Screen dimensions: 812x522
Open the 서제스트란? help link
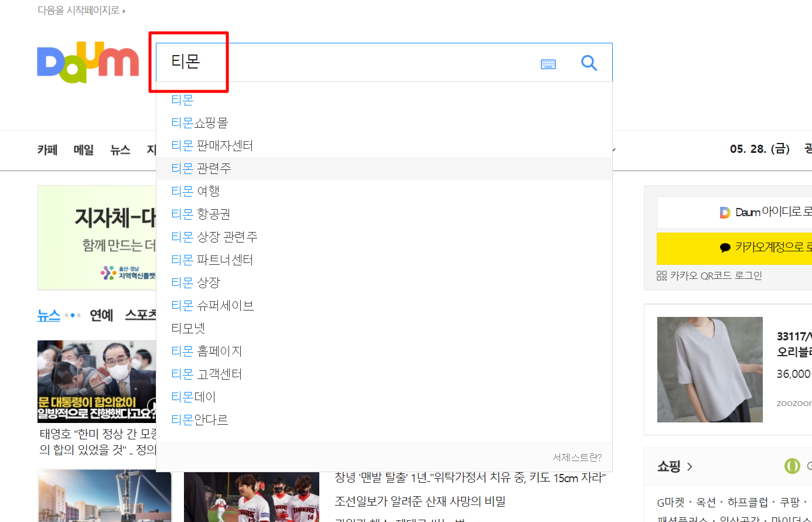point(577,458)
